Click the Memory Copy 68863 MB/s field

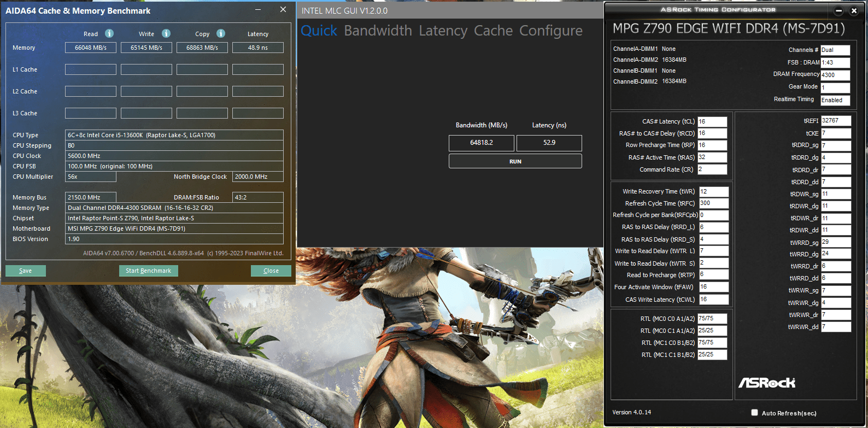pos(202,48)
